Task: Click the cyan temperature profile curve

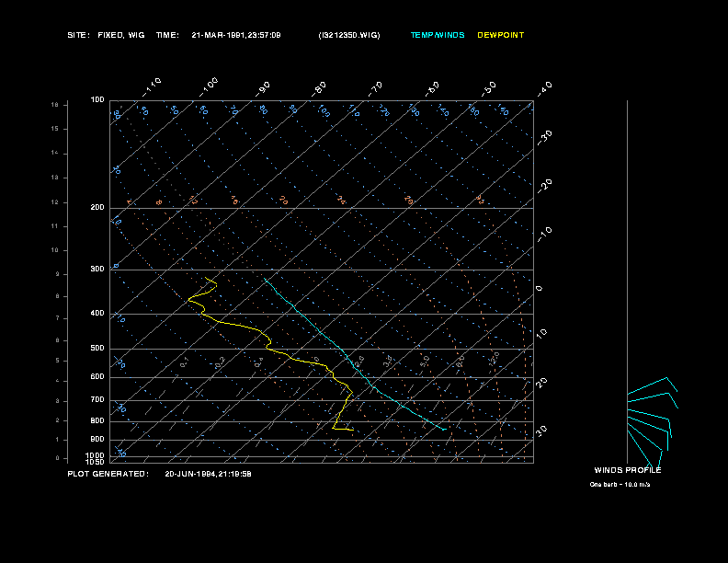Action: 344,351
